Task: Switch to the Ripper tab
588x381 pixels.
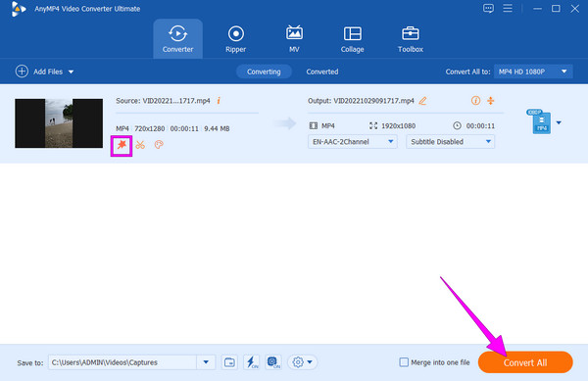Action: point(236,39)
